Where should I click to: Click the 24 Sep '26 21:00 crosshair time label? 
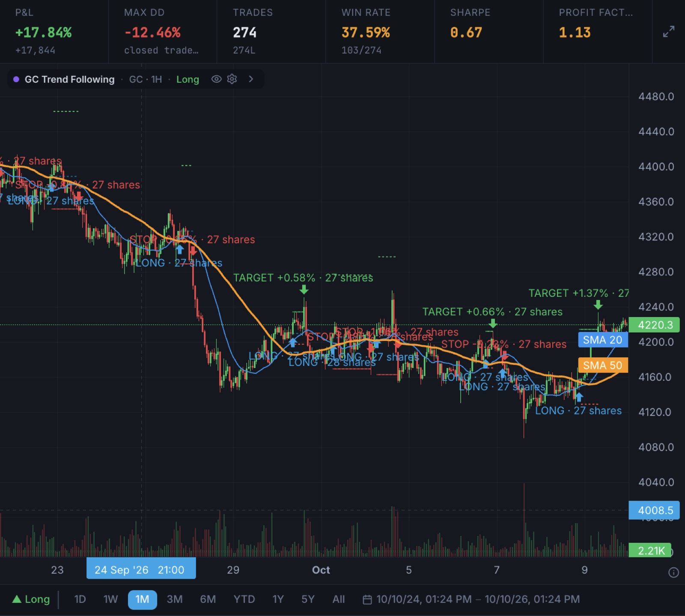[141, 568]
